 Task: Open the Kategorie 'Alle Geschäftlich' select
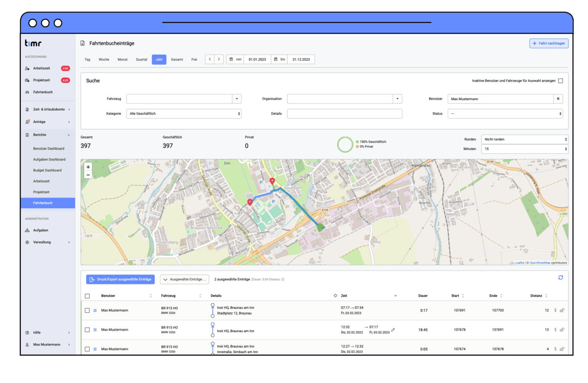pyautogui.click(x=184, y=114)
